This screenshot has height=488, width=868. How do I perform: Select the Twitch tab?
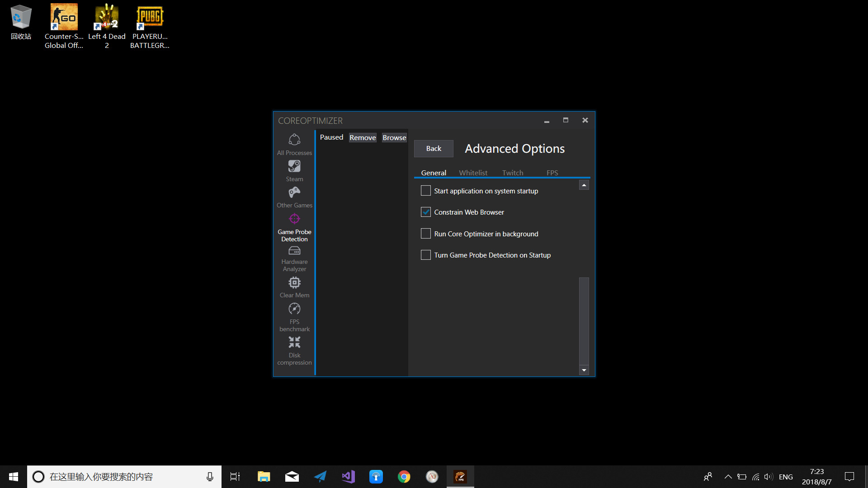(x=512, y=172)
